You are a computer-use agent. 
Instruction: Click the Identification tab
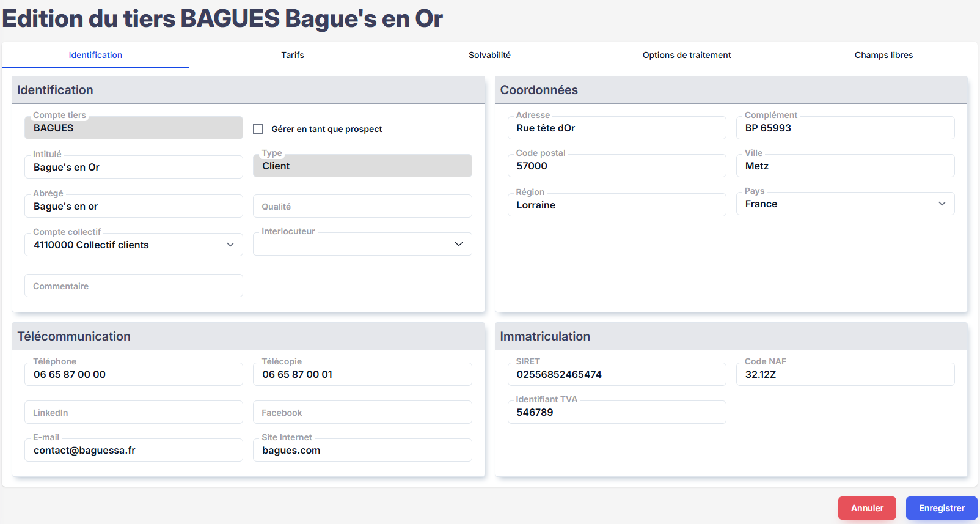click(95, 55)
